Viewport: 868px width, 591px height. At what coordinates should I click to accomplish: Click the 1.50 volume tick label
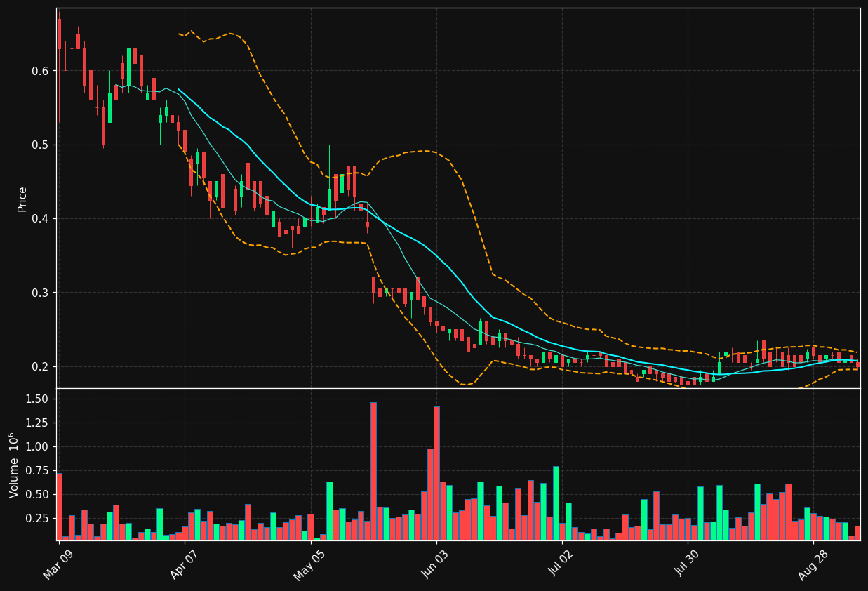pyautogui.click(x=36, y=399)
